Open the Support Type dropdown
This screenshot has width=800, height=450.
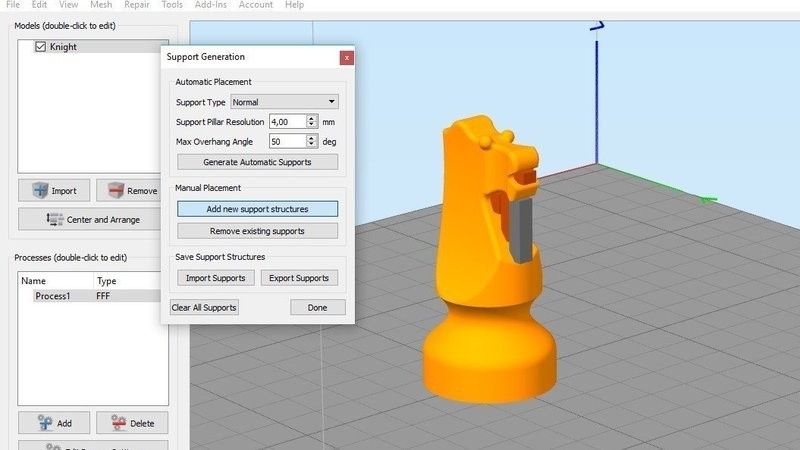coord(284,101)
